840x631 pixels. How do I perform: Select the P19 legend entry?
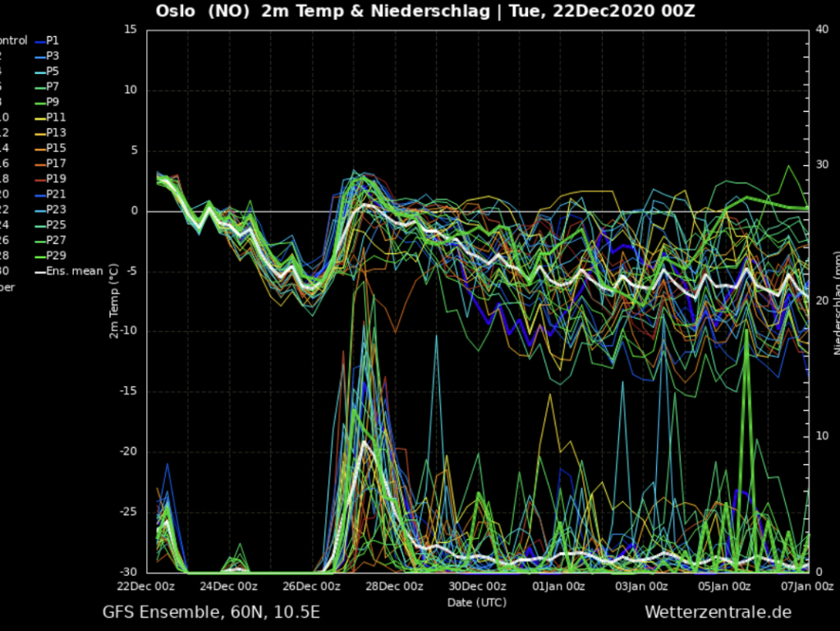pos(56,178)
